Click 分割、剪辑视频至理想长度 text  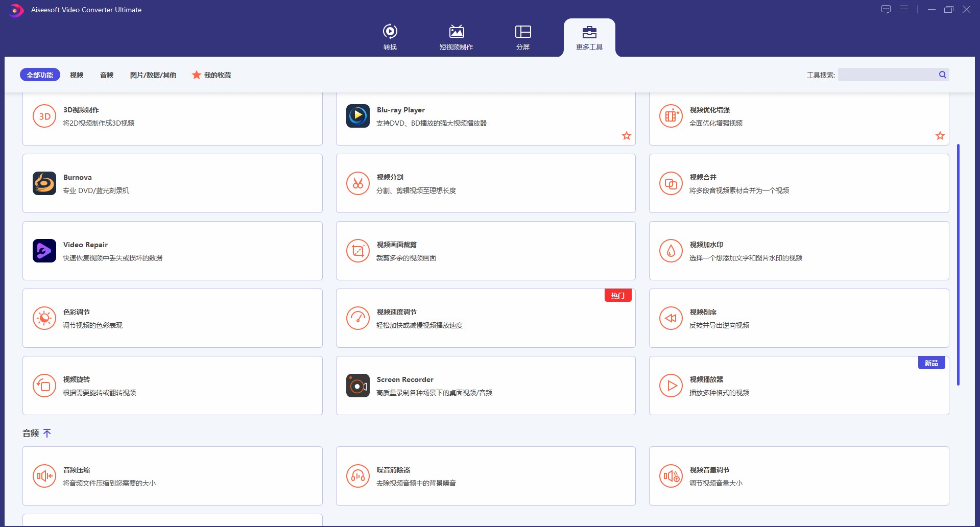tap(416, 190)
